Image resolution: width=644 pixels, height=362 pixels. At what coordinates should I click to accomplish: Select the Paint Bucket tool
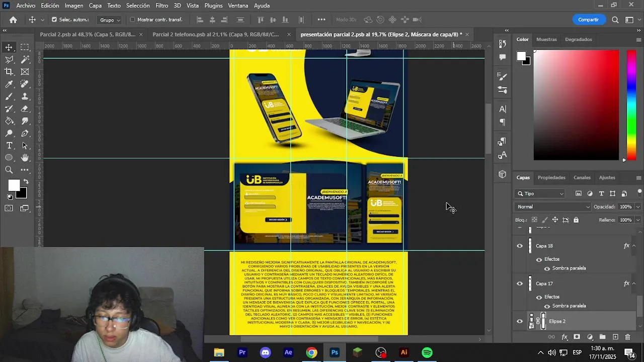tap(9, 121)
